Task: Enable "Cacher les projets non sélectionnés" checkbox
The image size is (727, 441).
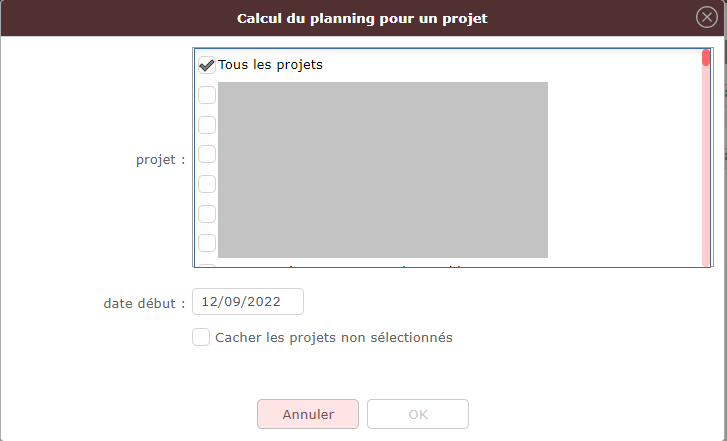Action: point(201,338)
